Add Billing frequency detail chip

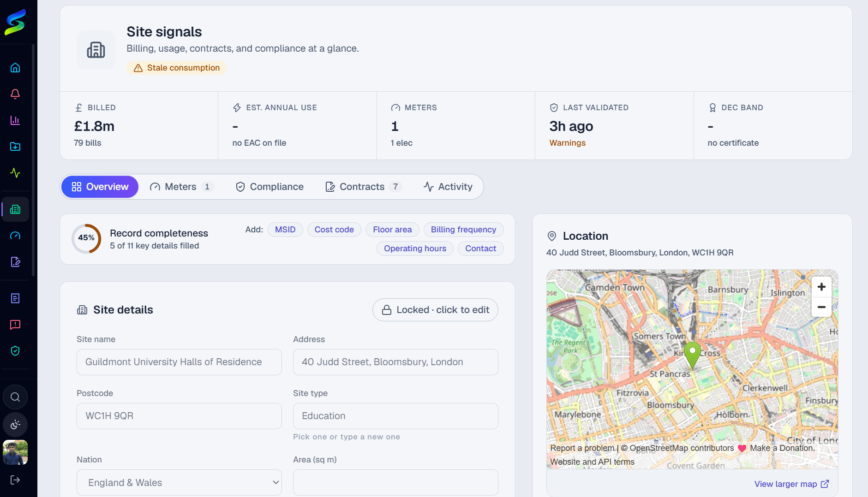(x=463, y=230)
